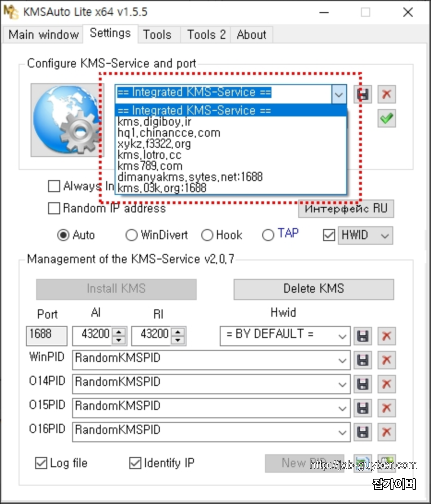Toggle the Log file checkbox
Viewport: 431px width, 504px height.
[x=41, y=463]
